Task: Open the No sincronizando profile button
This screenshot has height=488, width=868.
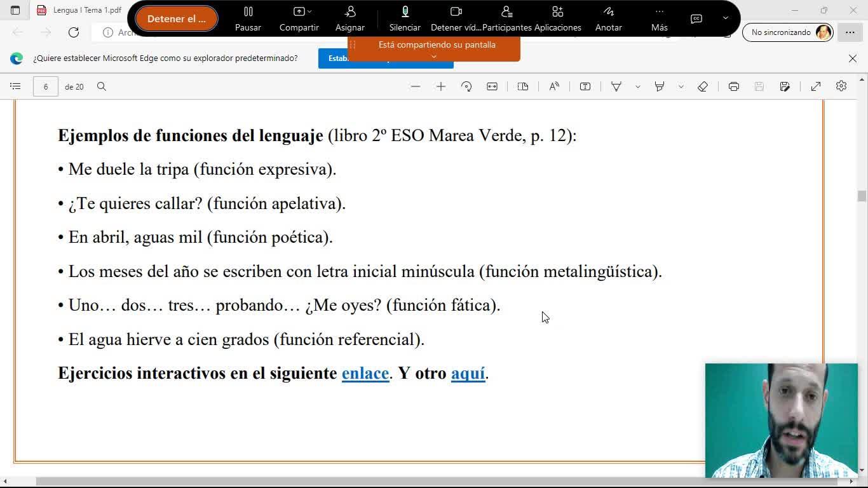Action: click(788, 32)
